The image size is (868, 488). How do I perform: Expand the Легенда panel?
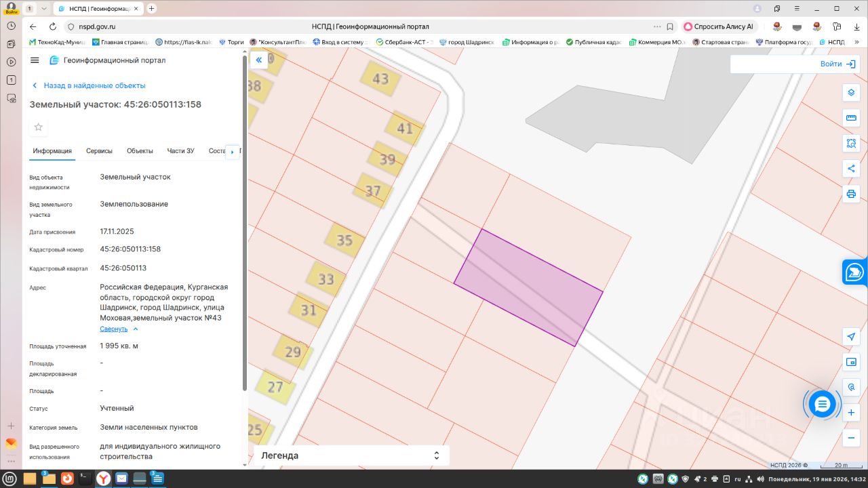point(351,455)
